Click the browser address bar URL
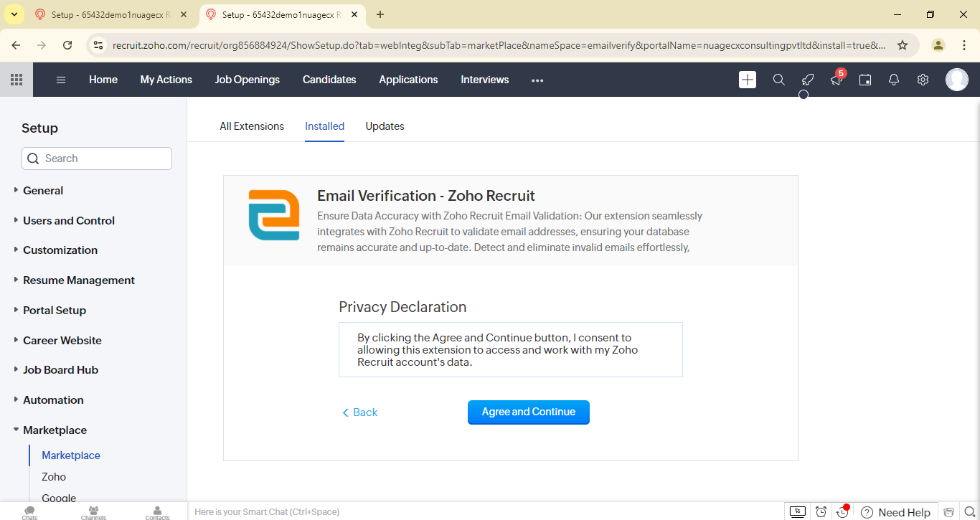Image resolution: width=980 pixels, height=520 pixels. click(x=499, y=45)
